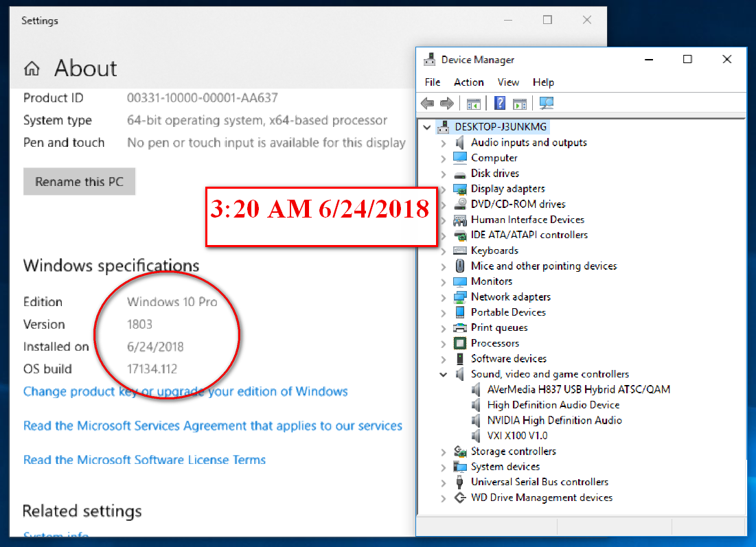Image resolution: width=756 pixels, height=547 pixels.
Task: Select NVIDIA High Definition Audio device
Action: click(554, 420)
